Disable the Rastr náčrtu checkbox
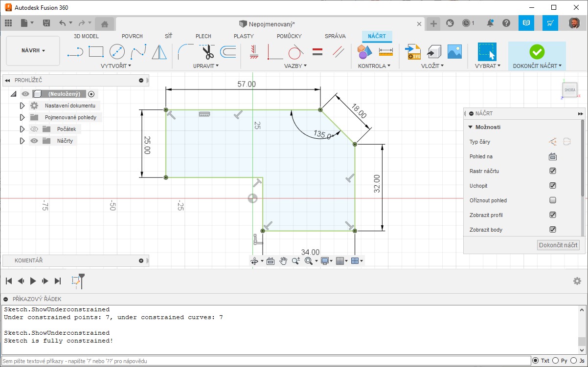 tap(553, 171)
